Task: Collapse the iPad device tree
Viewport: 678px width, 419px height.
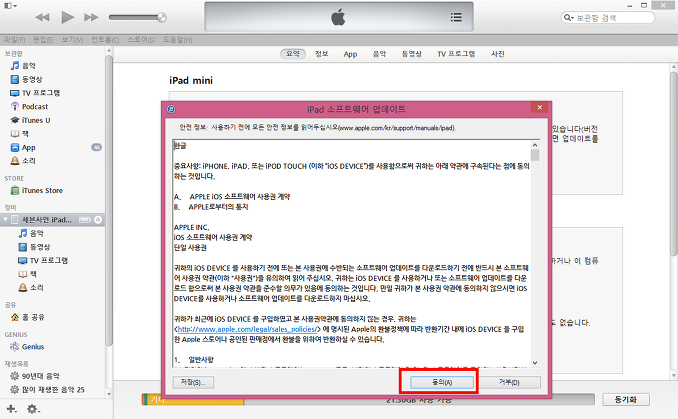Action: coord(5,220)
